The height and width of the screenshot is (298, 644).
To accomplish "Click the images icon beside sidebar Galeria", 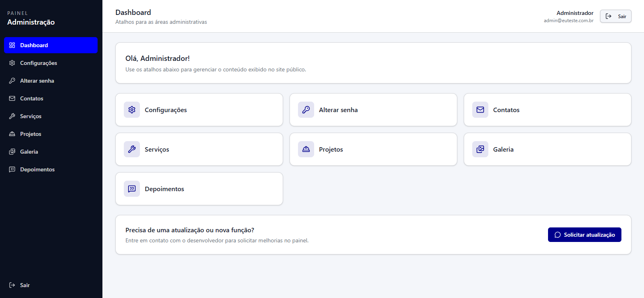I will [12, 152].
